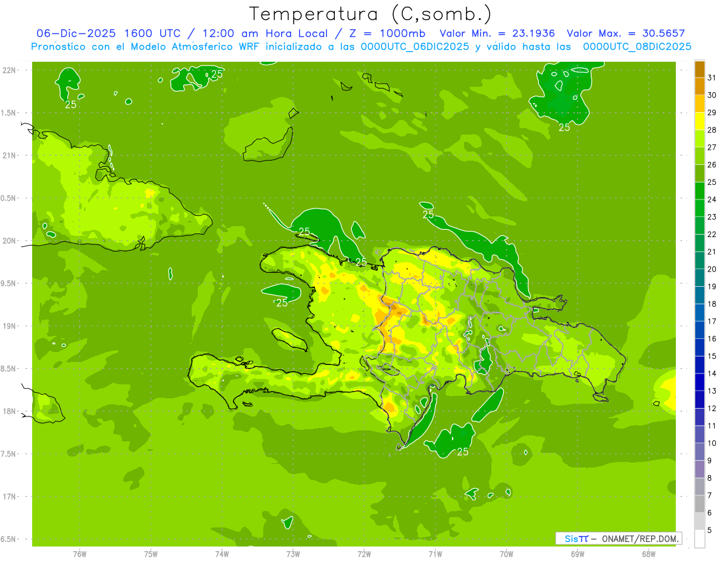The height and width of the screenshot is (562, 728).
Task: Select the '0.5N' latitude tick label
Action: tap(9, 198)
